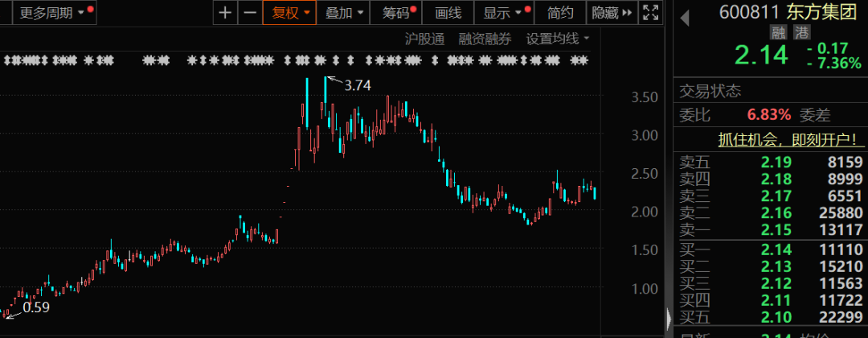Click 2.00 price axis label
Image resolution: width=868 pixels, height=338 pixels.
645,212
